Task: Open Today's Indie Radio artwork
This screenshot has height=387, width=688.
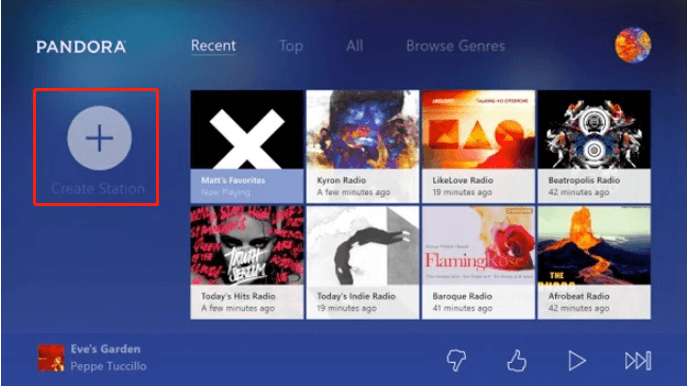Action: [x=363, y=246]
